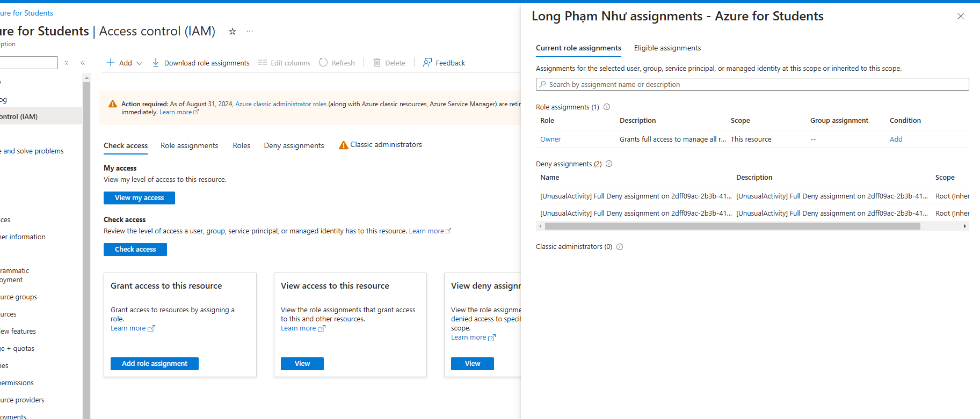Click View in View deny assignments card
Screen dimensions: 980x419
coord(473,364)
